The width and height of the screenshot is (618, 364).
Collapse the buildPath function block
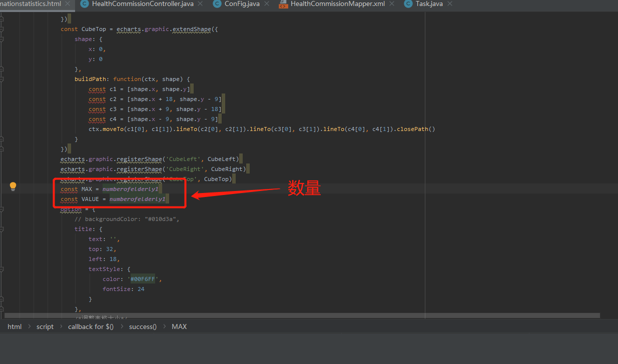(x=3, y=79)
